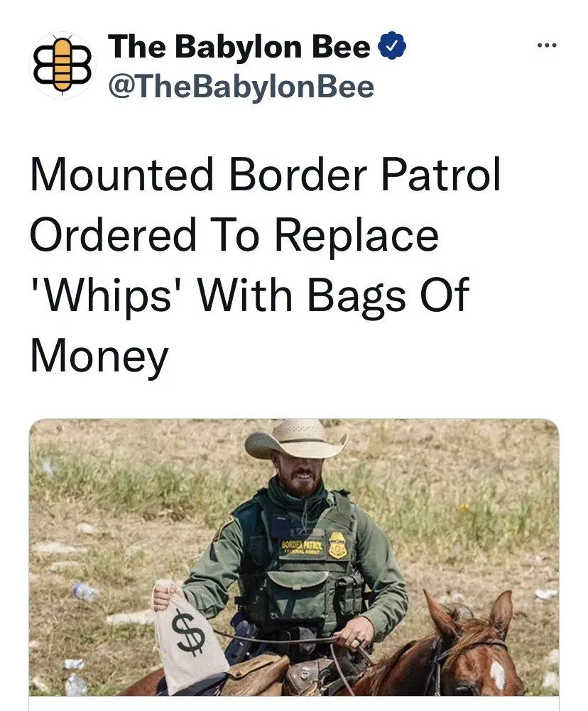Click the gold Border Patrol badge
588x711 pixels.
(338, 545)
